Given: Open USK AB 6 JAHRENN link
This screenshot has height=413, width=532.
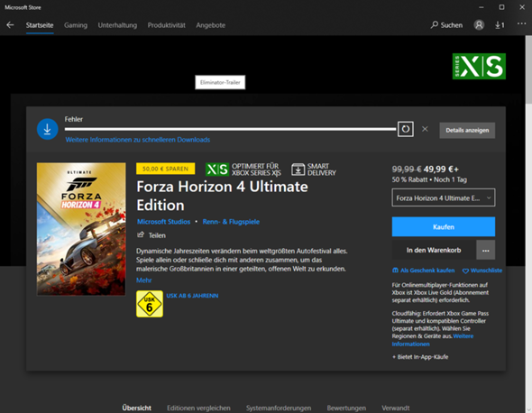Looking at the screenshot, I should pyautogui.click(x=192, y=296).
